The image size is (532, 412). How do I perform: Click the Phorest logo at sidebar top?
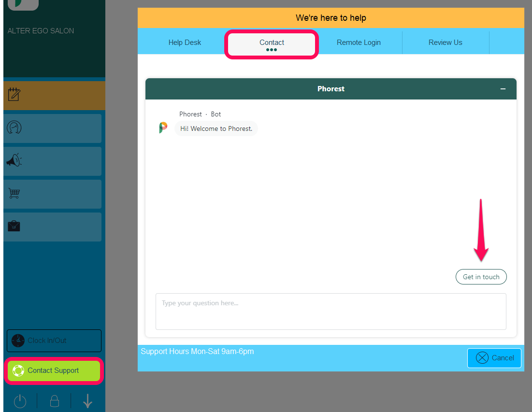tap(23, 5)
